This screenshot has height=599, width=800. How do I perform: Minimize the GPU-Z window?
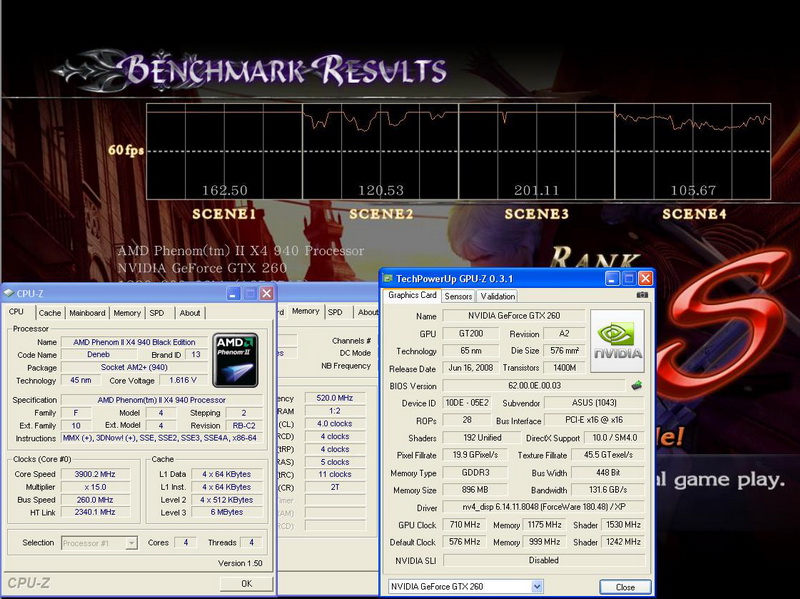point(612,279)
